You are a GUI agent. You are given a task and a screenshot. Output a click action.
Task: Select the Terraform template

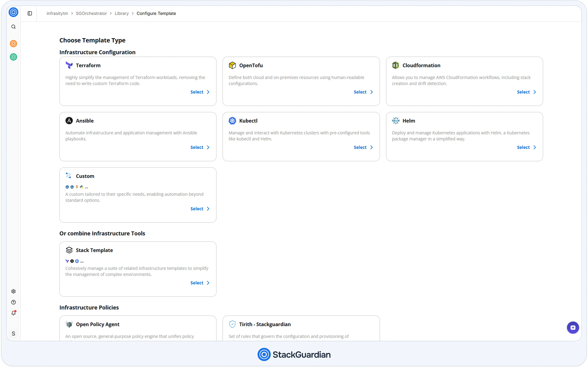200,92
